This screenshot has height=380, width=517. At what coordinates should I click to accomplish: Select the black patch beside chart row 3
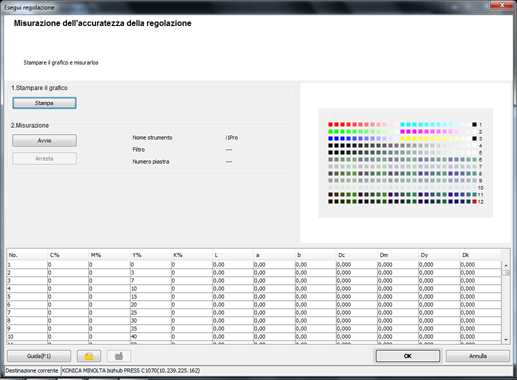474,138
